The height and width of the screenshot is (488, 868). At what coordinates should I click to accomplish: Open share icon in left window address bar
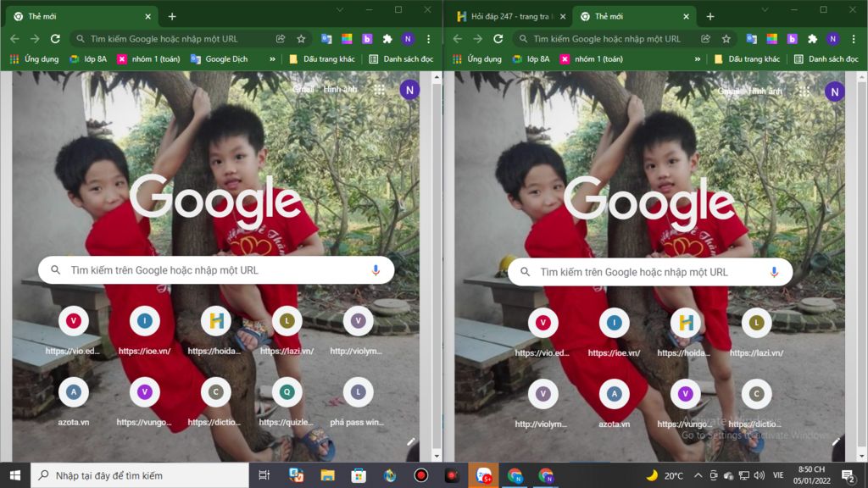coord(281,39)
